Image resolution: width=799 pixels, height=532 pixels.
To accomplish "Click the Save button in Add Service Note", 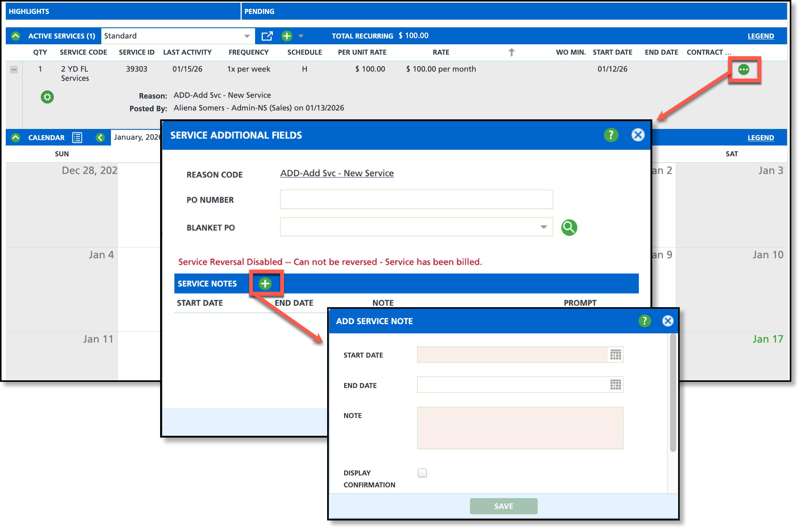I will click(x=503, y=506).
